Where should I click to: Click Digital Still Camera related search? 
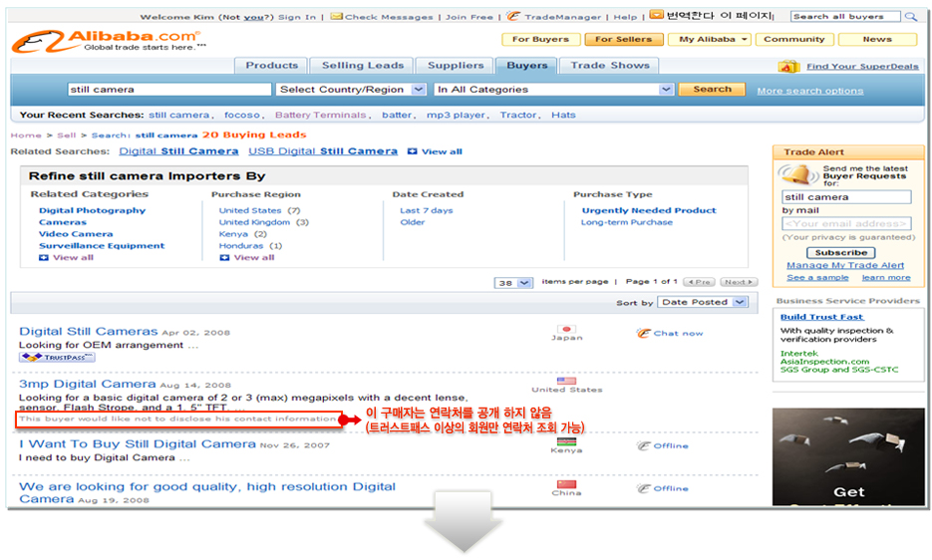178,151
